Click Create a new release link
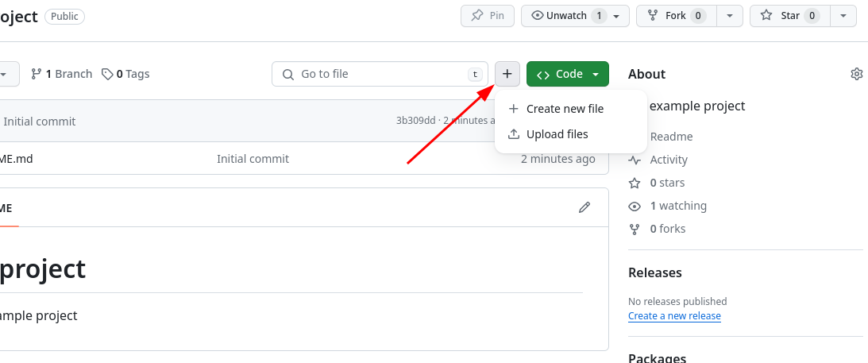The image size is (868, 363). tap(674, 315)
